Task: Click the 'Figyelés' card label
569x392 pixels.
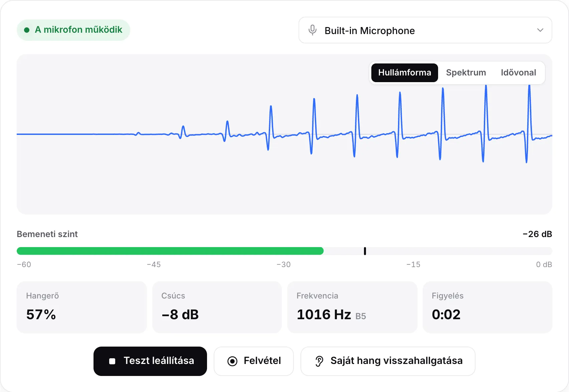Action: pyautogui.click(x=447, y=296)
